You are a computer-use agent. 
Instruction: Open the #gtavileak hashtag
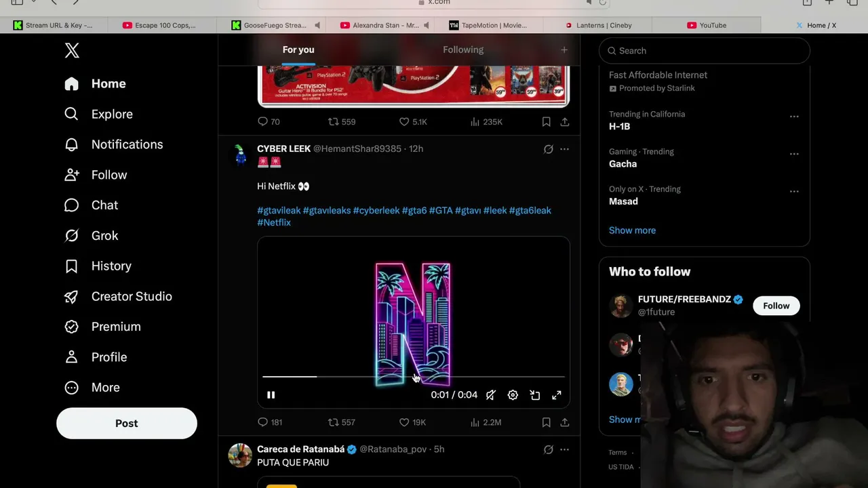point(279,211)
